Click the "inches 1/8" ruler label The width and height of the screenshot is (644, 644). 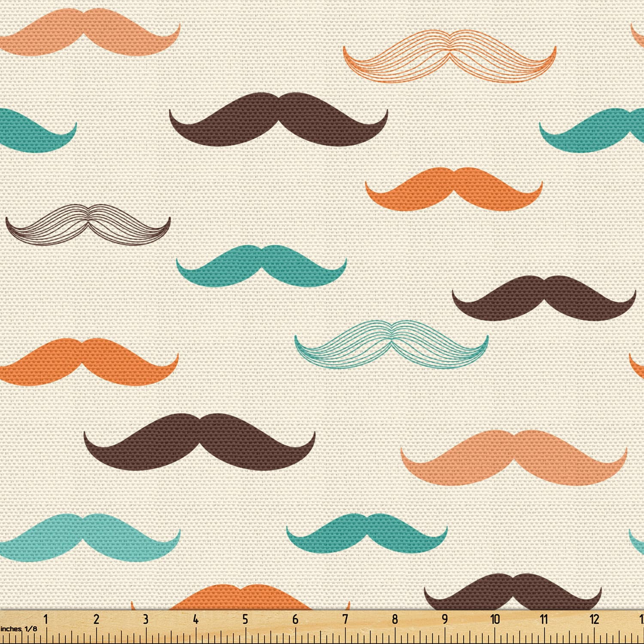pyautogui.click(x=19, y=629)
